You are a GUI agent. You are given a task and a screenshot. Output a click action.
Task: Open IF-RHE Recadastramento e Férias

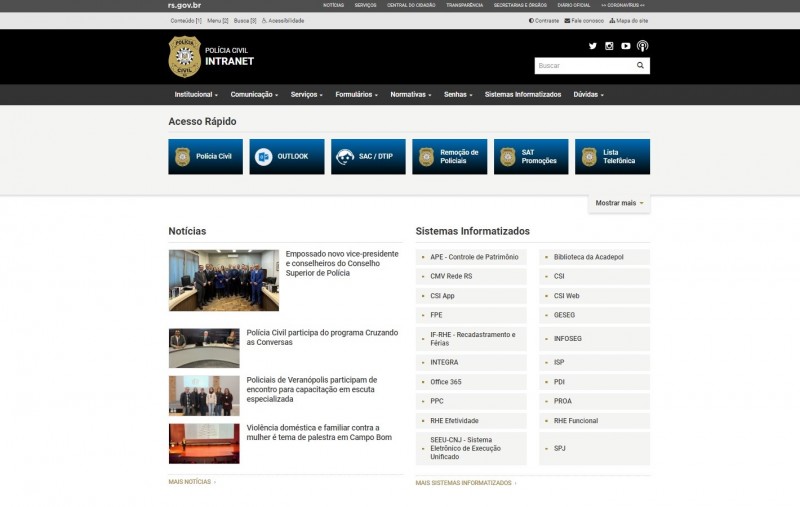(x=471, y=339)
